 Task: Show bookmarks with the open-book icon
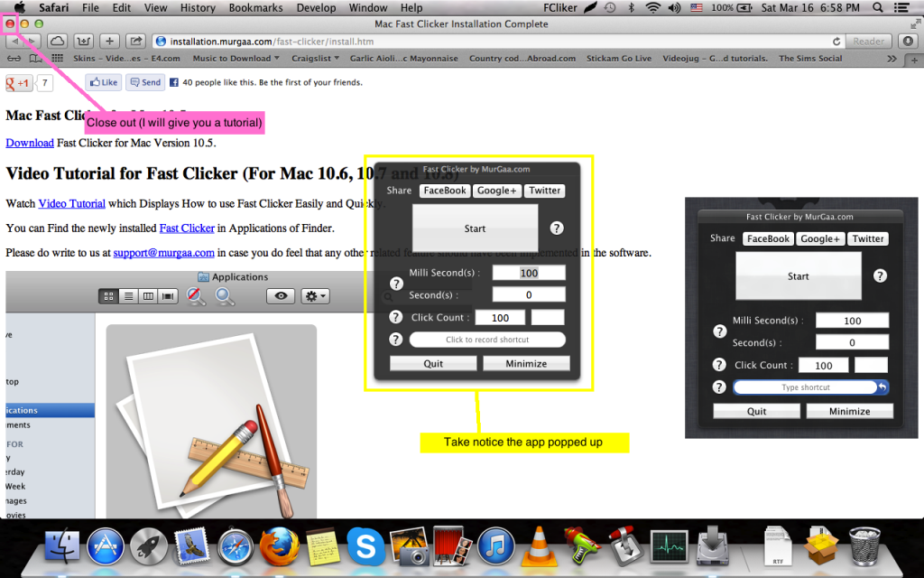click(x=36, y=59)
